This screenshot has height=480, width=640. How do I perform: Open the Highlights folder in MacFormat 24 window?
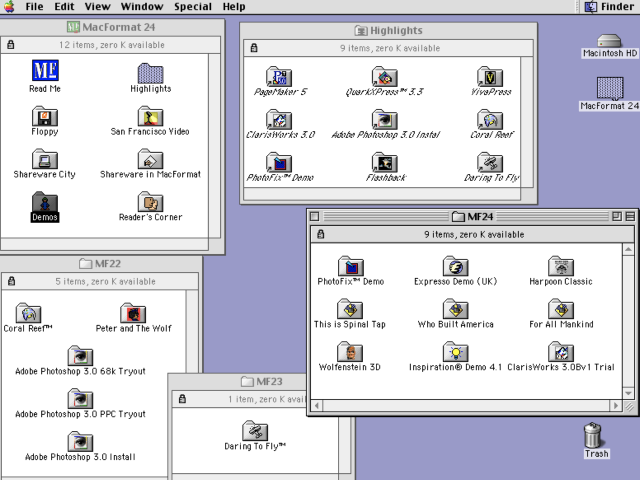pos(151,73)
